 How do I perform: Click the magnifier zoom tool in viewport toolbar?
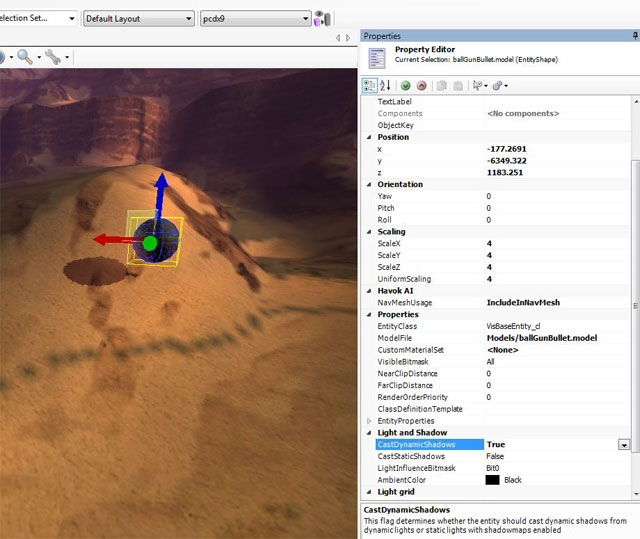(x=24, y=57)
